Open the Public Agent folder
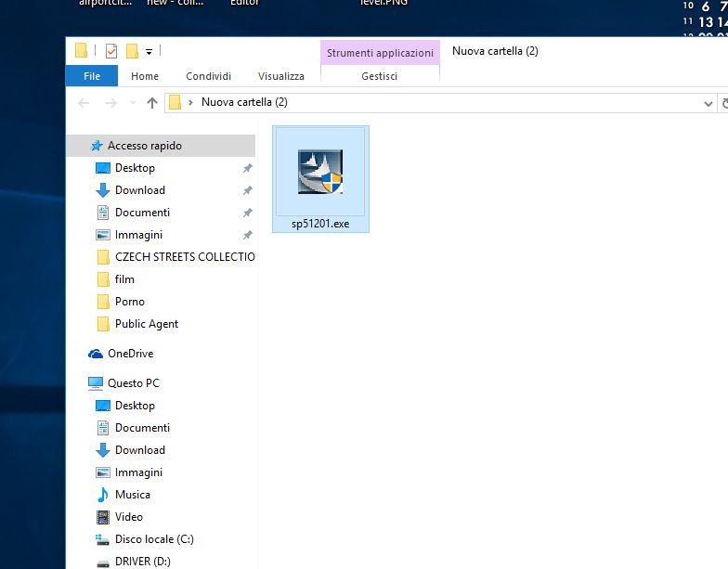 [147, 324]
